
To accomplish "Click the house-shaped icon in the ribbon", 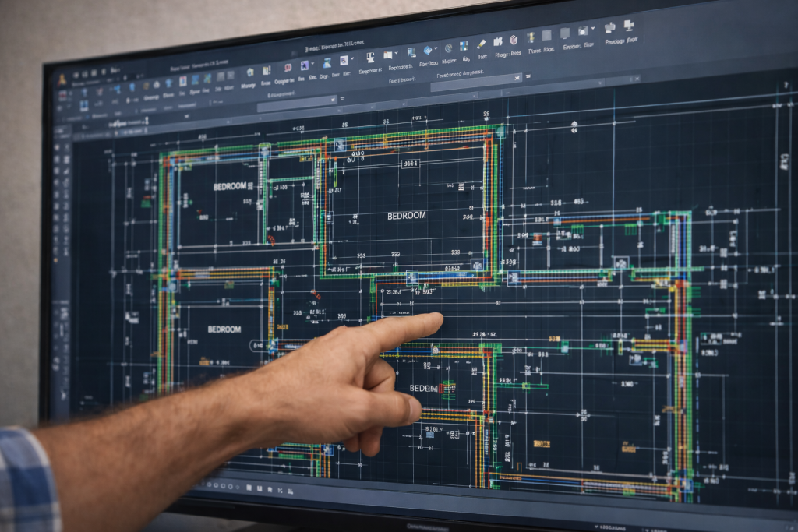I will click(250, 71).
